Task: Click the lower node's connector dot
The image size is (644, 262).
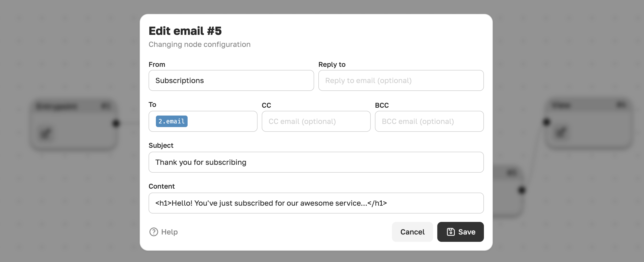Action: (522, 190)
